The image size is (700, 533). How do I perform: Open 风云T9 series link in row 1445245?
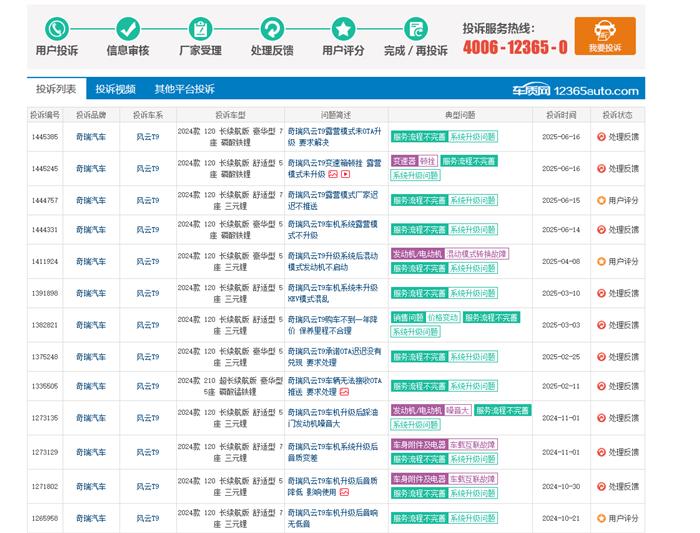point(148,169)
